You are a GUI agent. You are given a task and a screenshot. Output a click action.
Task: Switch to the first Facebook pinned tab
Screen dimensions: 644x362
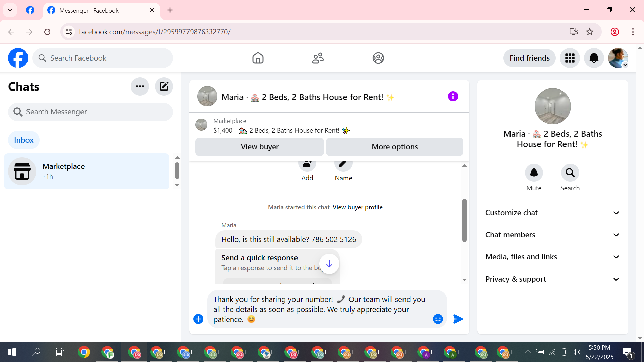(30, 10)
